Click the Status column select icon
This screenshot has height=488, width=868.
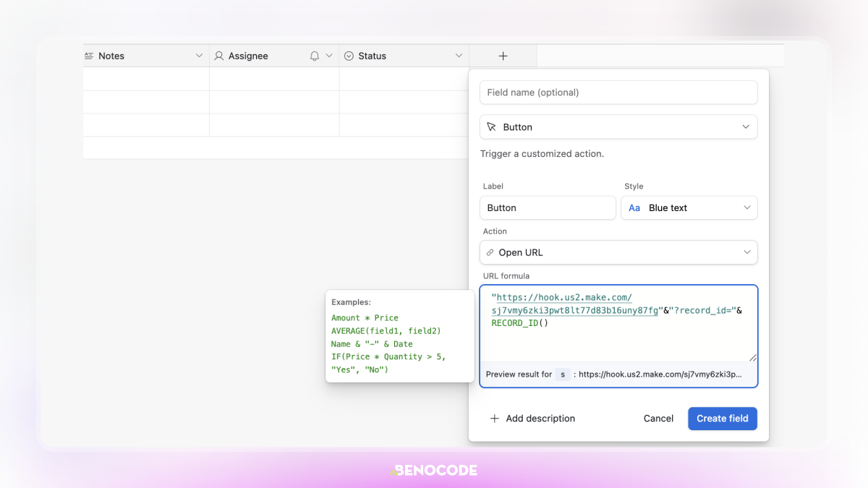pyautogui.click(x=349, y=56)
